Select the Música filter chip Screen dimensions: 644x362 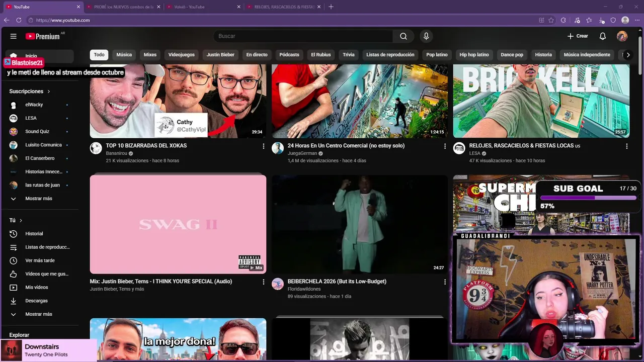pyautogui.click(x=124, y=55)
